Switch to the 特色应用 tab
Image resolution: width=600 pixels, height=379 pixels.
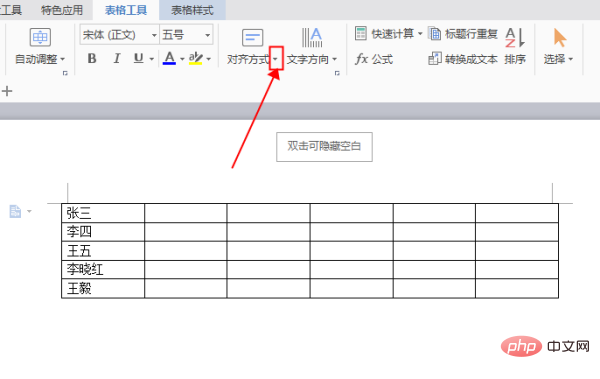[x=62, y=10]
